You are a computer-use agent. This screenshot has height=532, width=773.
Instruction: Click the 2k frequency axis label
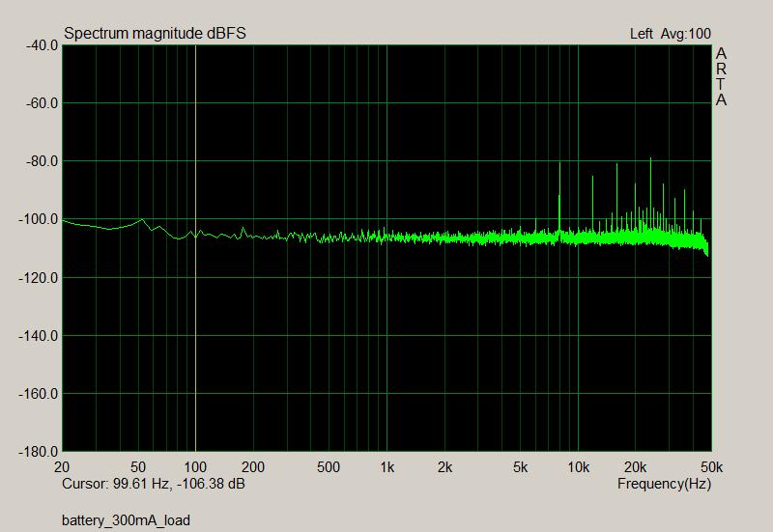click(444, 467)
